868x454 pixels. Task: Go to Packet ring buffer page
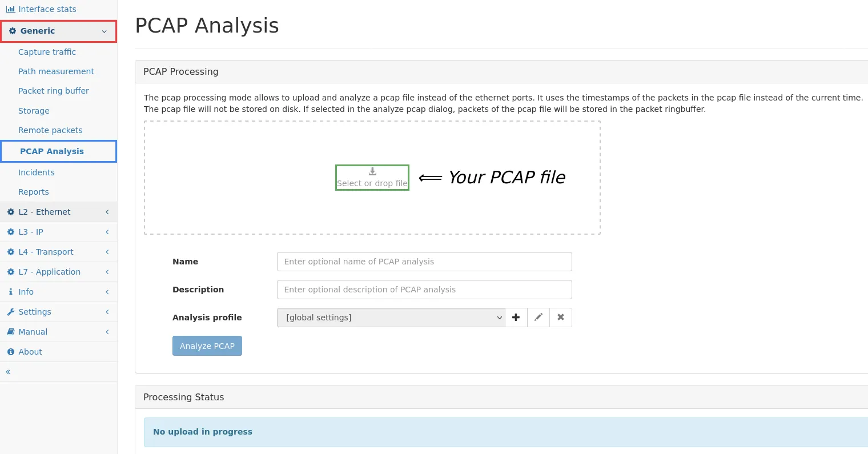point(54,91)
